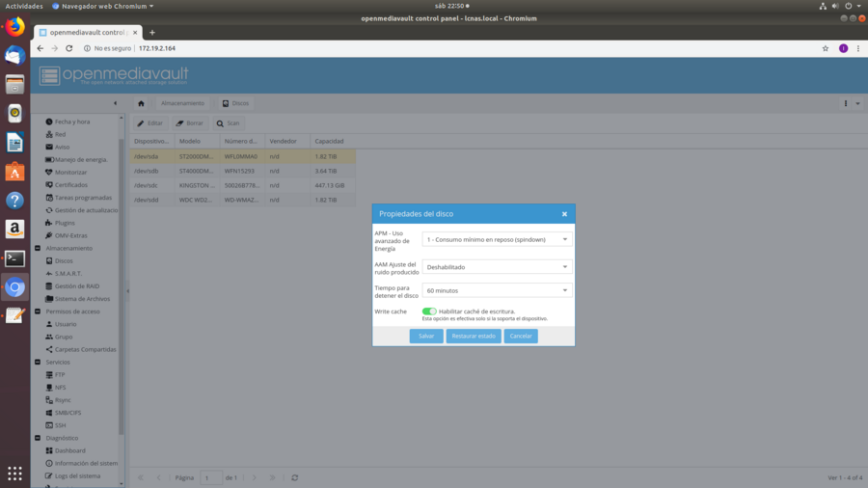Toggle the Write cache switch
The width and height of the screenshot is (868, 488).
pos(429,312)
